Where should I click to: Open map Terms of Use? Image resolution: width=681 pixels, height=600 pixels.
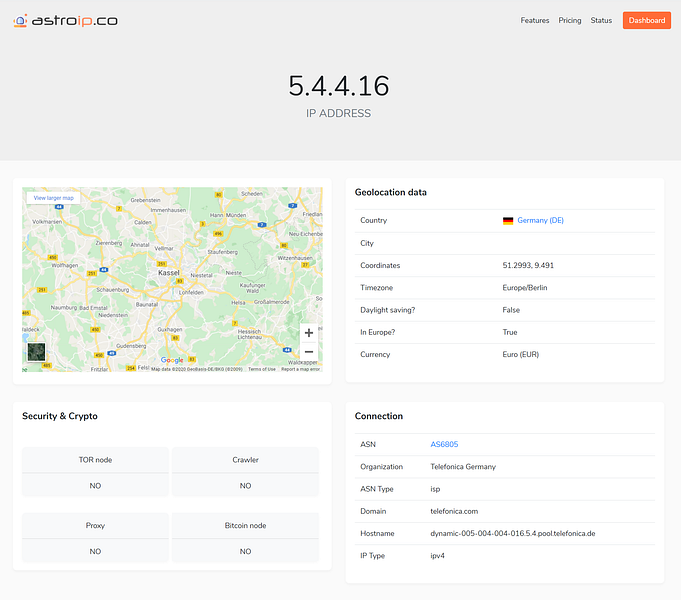262,369
